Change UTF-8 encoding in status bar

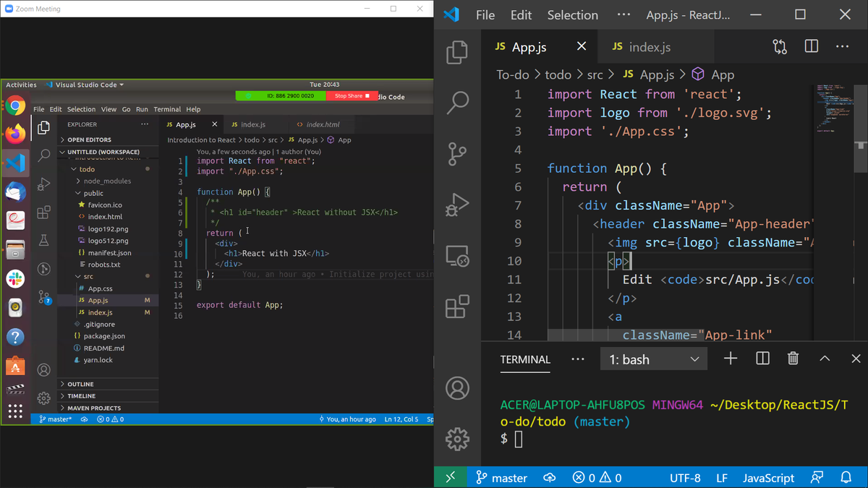tap(685, 478)
